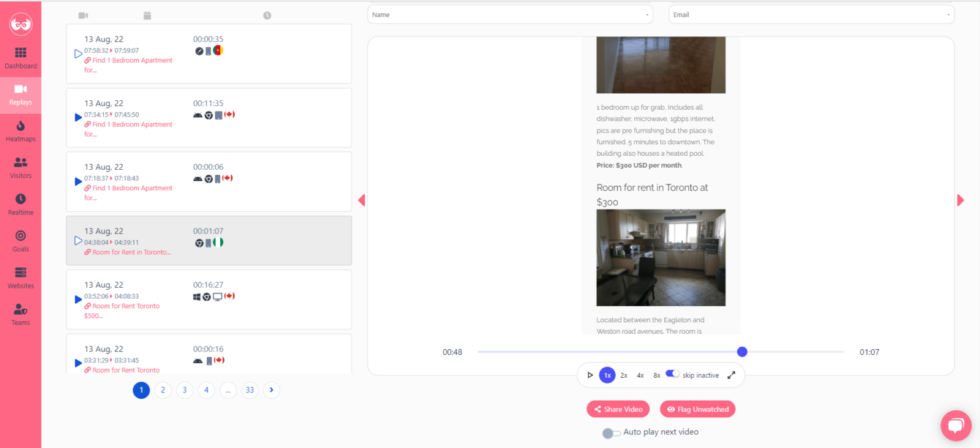This screenshot has width=980, height=448.
Task: Switch to the Dashboard menu item
Action: pos(20,57)
